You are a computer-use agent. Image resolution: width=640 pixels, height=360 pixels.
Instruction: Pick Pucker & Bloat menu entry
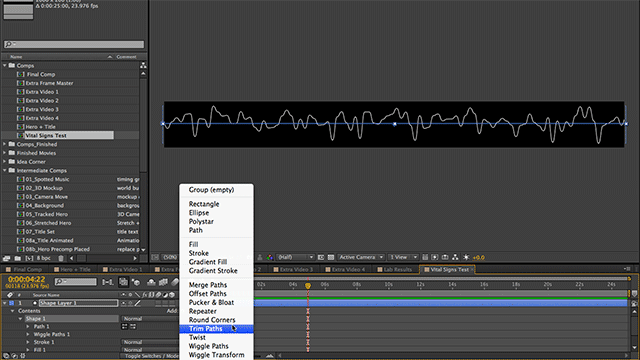coord(216,302)
